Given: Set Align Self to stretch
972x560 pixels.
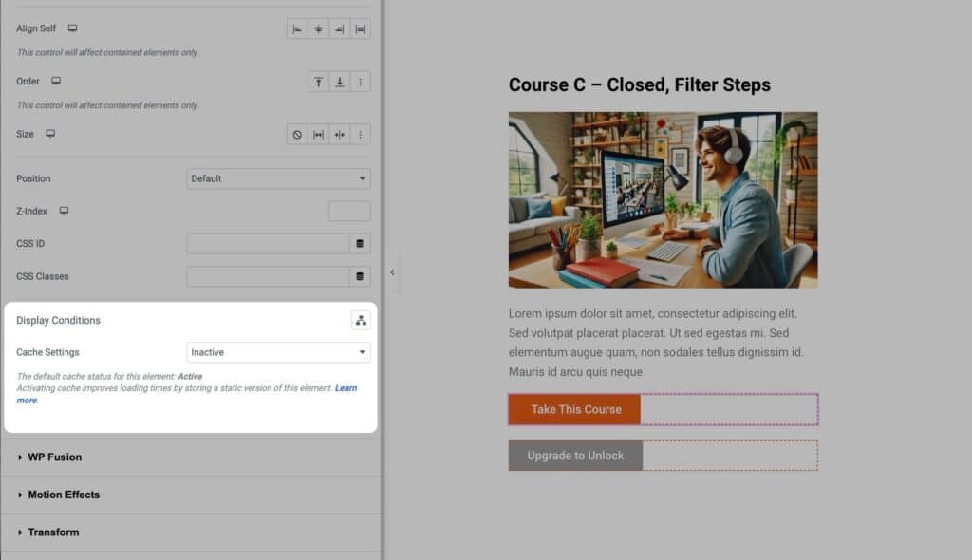Looking at the screenshot, I should 360,29.
